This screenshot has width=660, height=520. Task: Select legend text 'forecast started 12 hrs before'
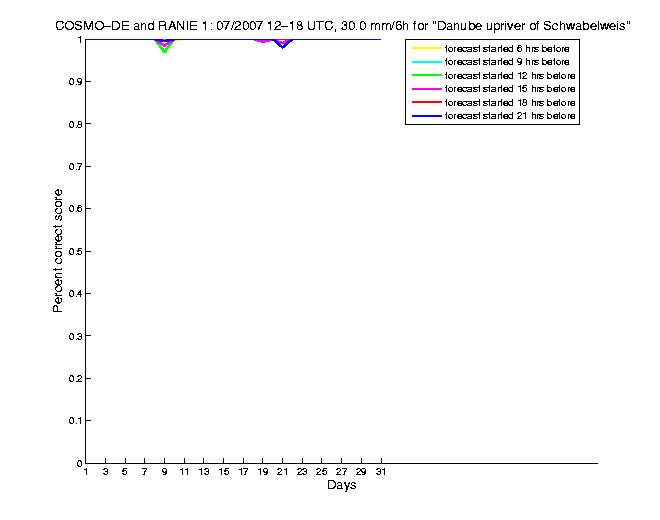(510, 75)
